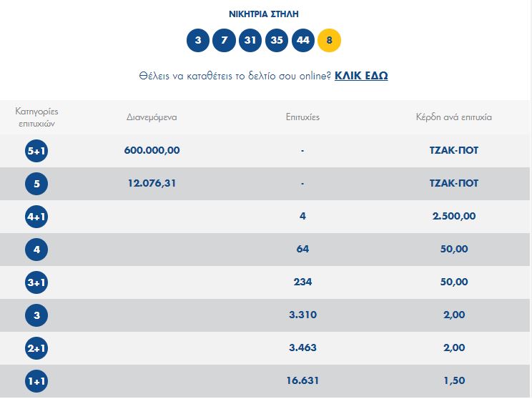Select the 2+1 category badge
The height and width of the screenshot is (399, 532).
point(36,348)
